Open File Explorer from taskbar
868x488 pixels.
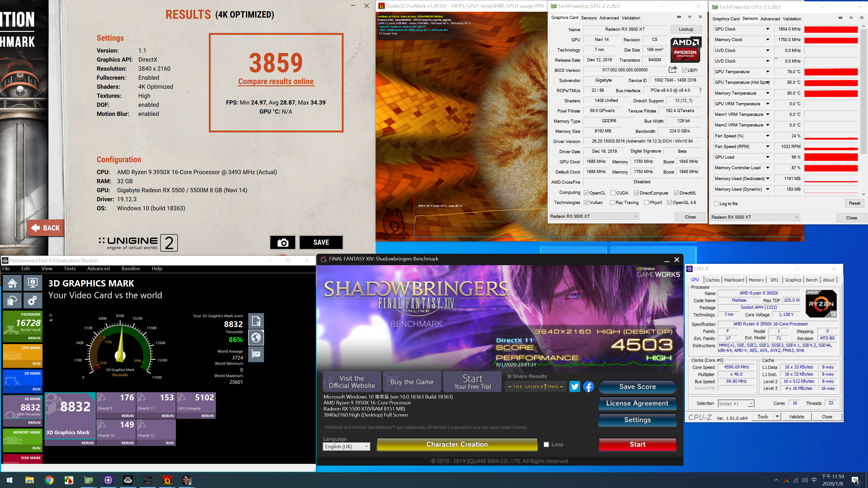point(29,480)
